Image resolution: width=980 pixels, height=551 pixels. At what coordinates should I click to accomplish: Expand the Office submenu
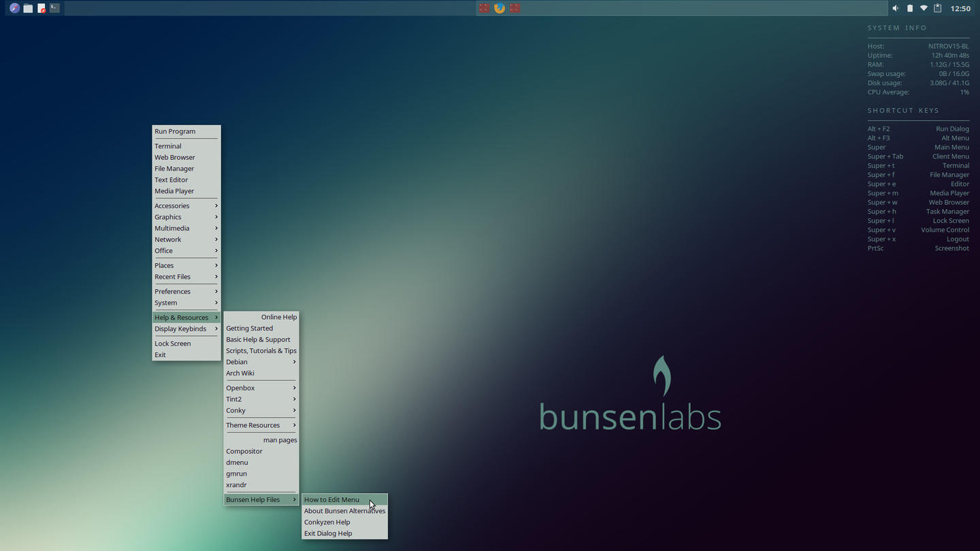click(186, 250)
